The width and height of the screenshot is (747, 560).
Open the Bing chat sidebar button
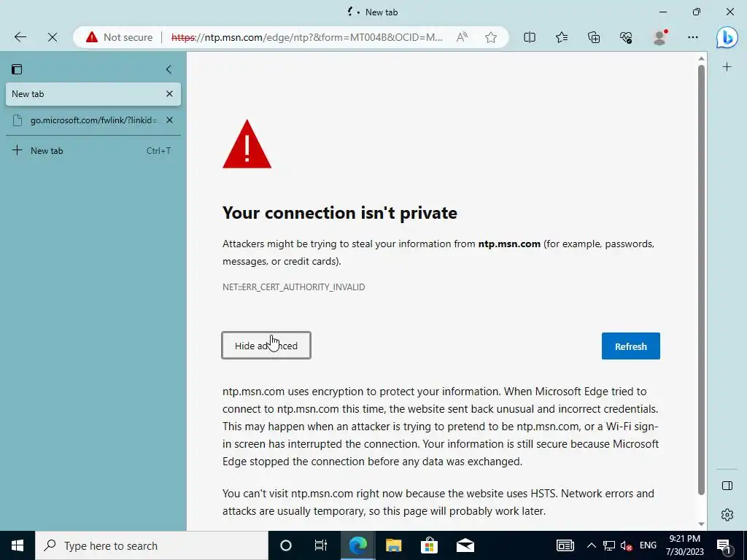[727, 37]
